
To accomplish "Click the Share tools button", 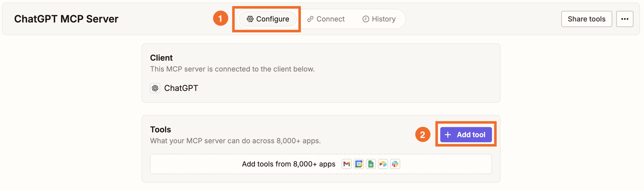I will pos(587,19).
